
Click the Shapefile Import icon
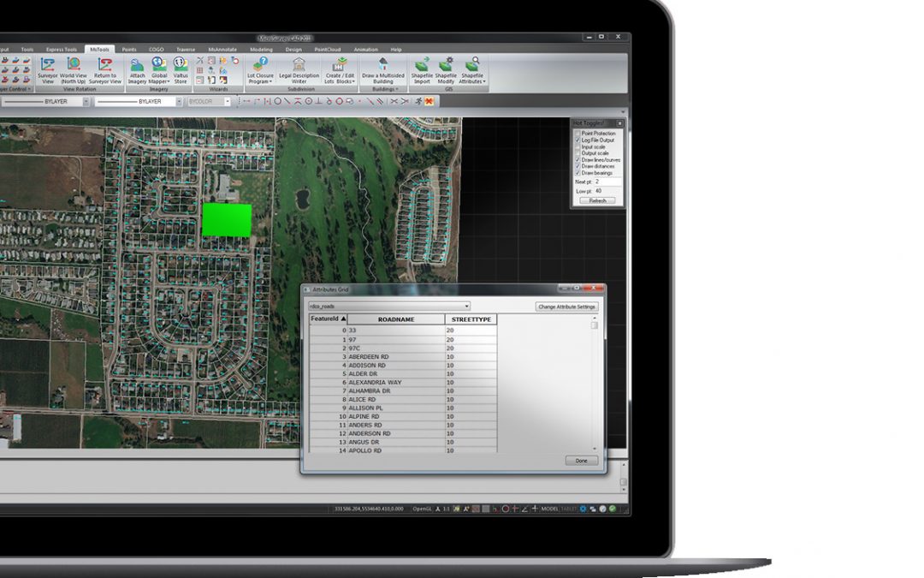point(422,65)
